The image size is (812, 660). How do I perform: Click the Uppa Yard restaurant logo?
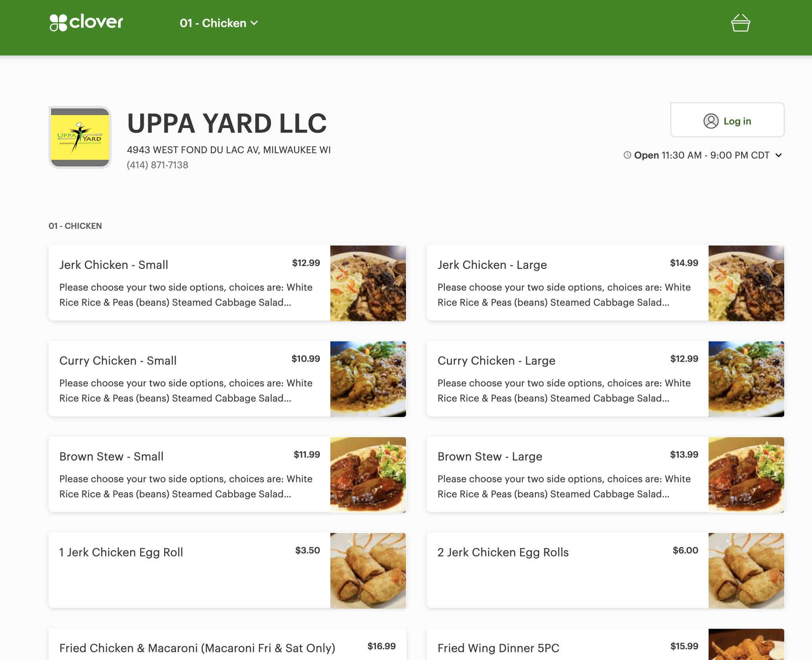pos(80,137)
